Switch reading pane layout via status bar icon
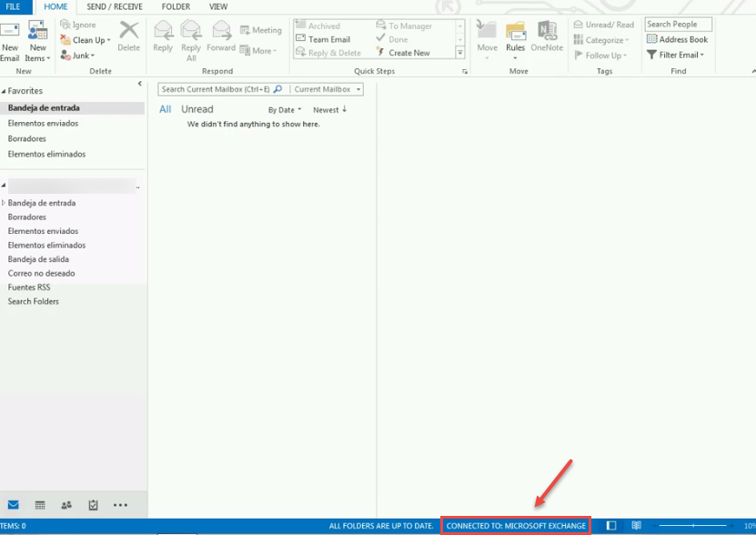756x535 pixels. (x=610, y=524)
